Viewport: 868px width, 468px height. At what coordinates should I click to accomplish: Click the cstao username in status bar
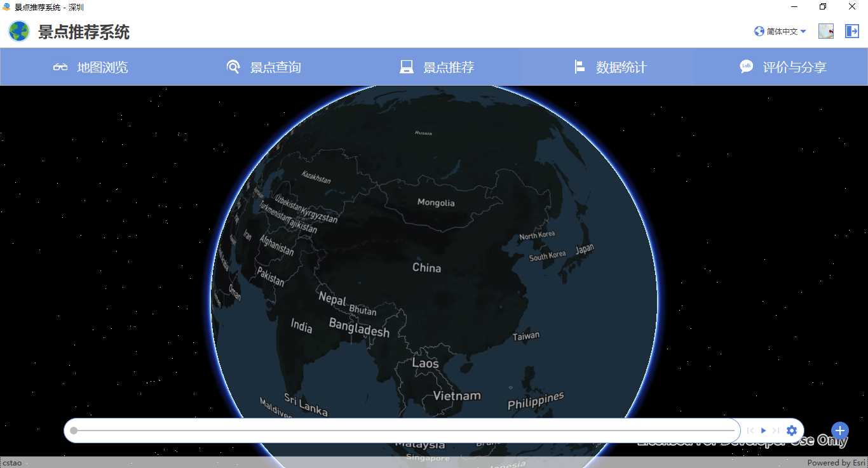click(x=12, y=463)
